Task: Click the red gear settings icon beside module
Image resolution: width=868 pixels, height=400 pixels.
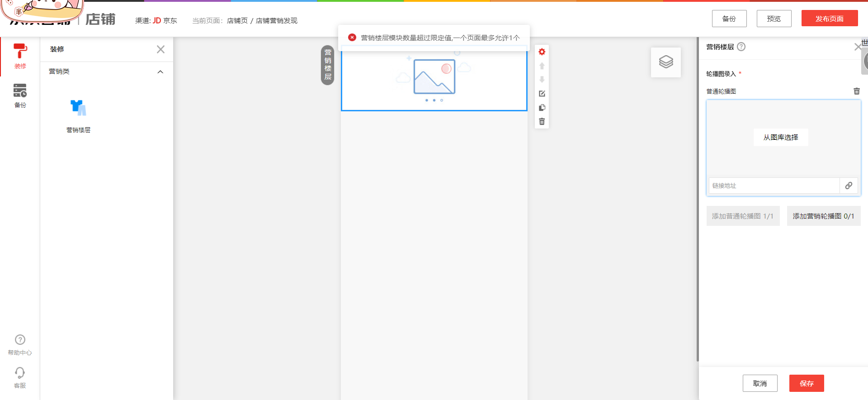Action: tap(542, 52)
